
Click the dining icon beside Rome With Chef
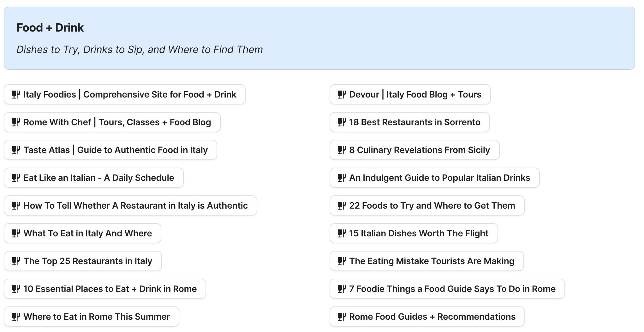click(16, 122)
